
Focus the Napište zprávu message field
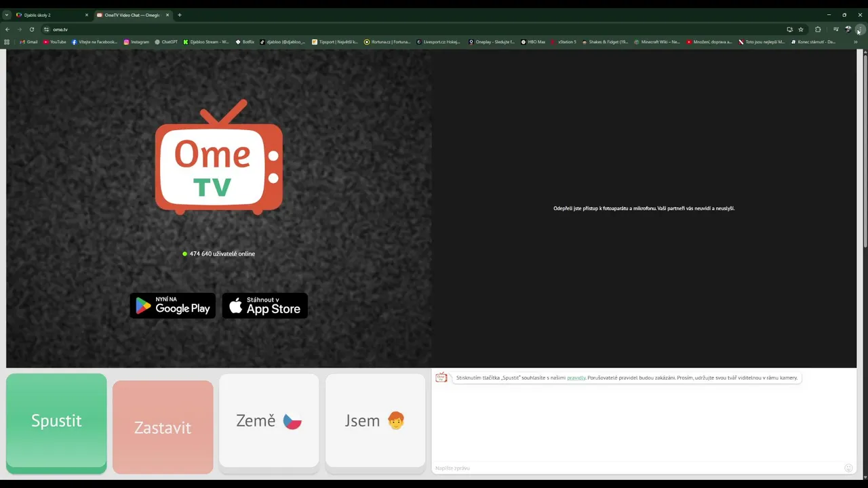636,468
